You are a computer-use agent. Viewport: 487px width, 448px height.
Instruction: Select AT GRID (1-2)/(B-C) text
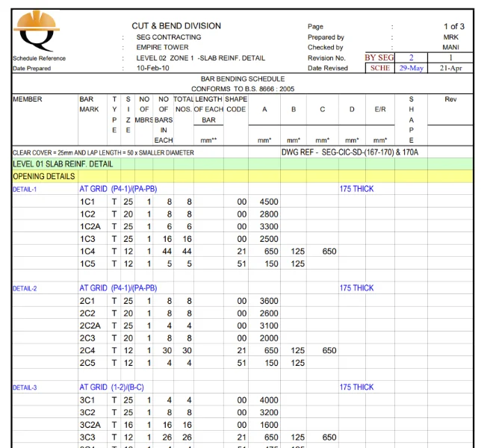[111, 388]
